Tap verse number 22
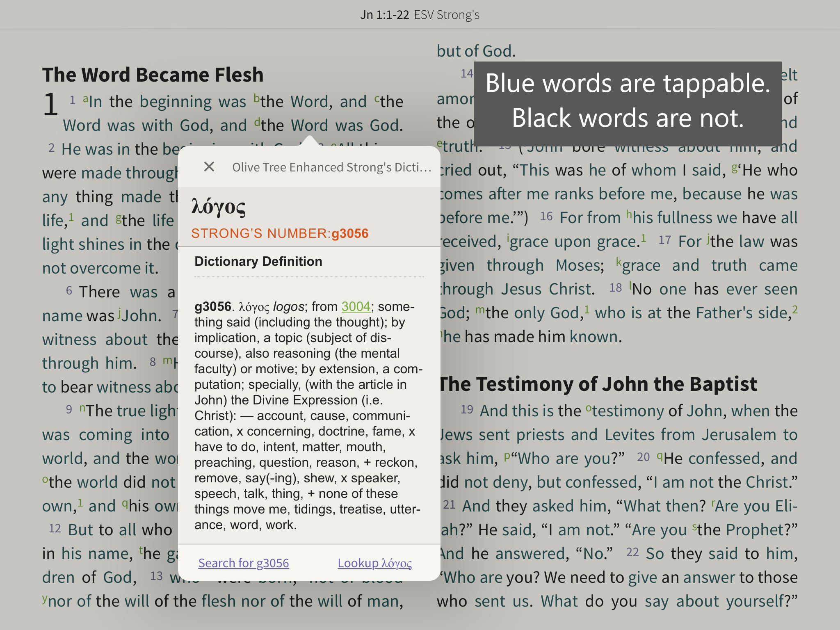 (x=632, y=552)
